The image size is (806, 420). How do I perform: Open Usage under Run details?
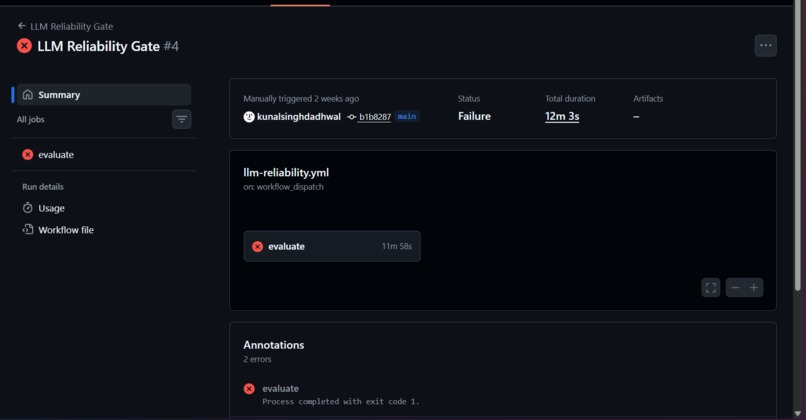51,208
